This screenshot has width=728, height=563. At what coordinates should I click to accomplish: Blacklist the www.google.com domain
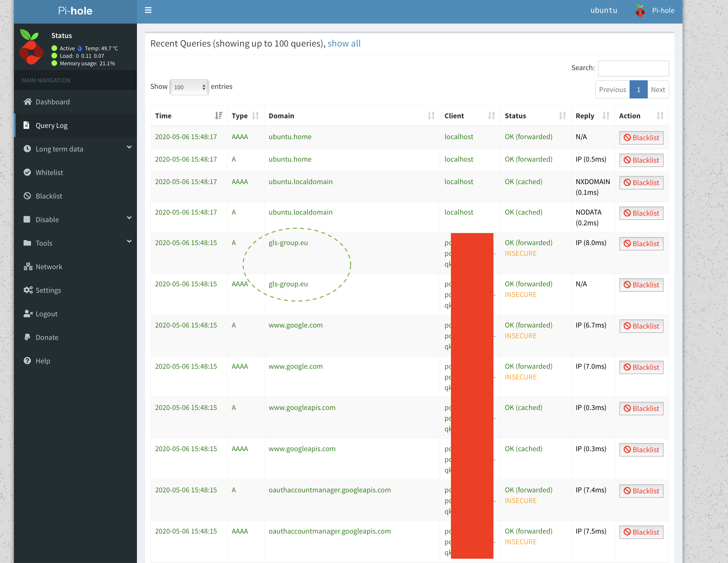pyautogui.click(x=641, y=326)
